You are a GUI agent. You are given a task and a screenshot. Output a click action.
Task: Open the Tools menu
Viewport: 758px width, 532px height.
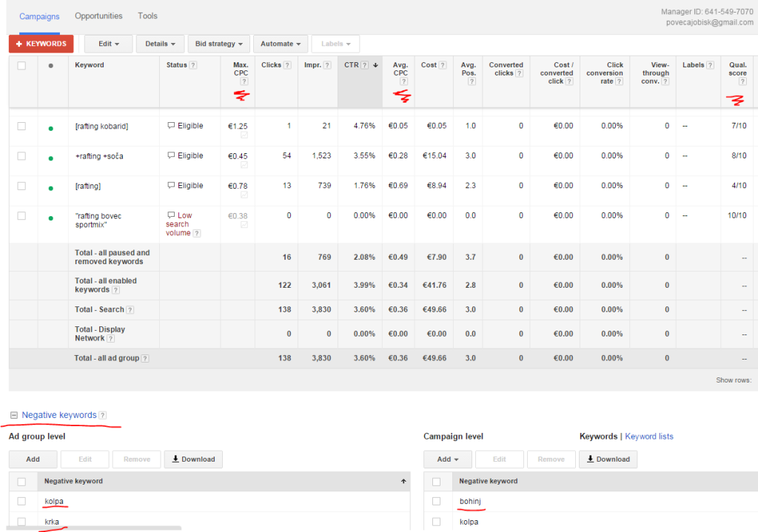tap(147, 16)
